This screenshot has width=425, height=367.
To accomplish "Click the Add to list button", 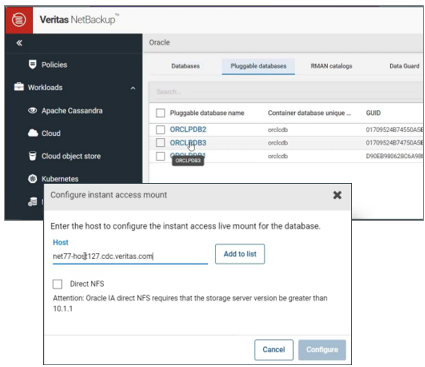I will coord(240,254).
